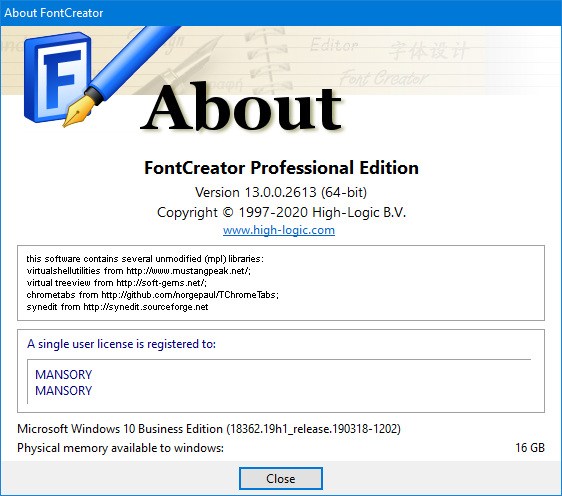Click the Microsoft Windows 10 Business Edition line

[209, 429]
